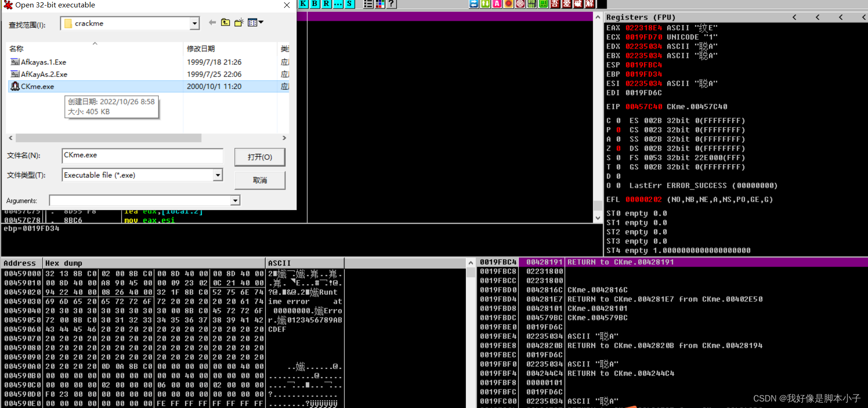Click the question mark help icon
This screenshot has height=408, width=868.
(391, 4)
